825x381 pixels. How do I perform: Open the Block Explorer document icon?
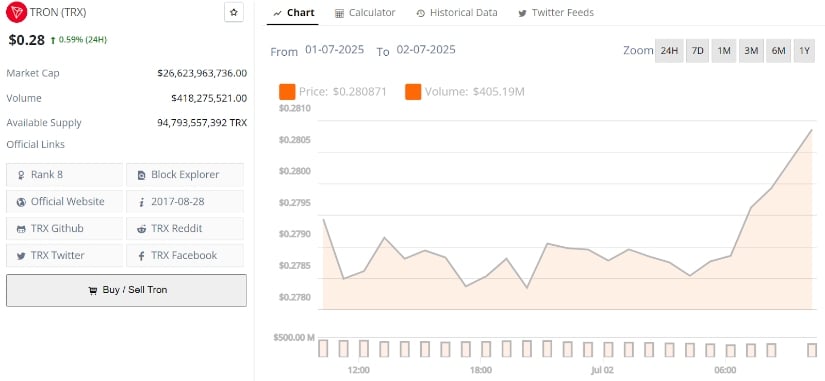pyautogui.click(x=141, y=175)
